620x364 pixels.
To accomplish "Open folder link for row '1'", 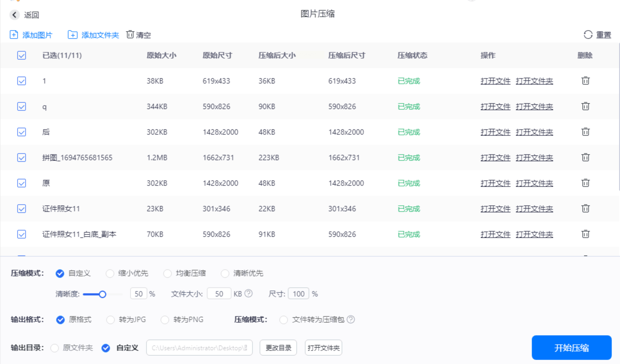I will pos(534,81).
